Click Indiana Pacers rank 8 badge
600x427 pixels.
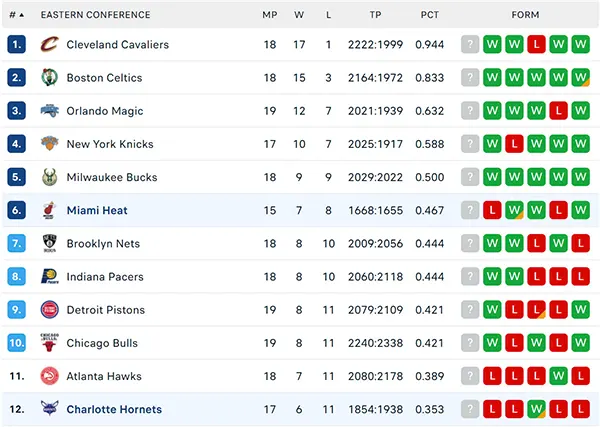(16, 276)
